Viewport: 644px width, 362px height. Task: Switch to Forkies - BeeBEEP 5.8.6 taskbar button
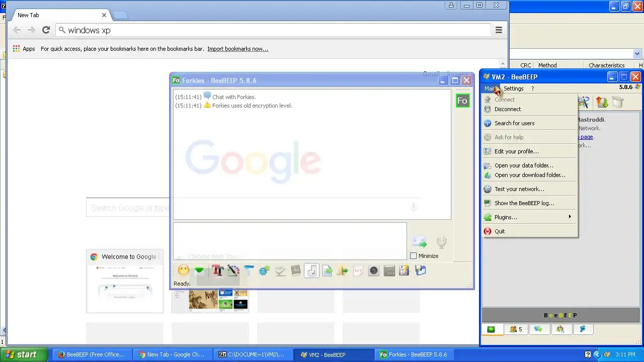(x=413, y=354)
